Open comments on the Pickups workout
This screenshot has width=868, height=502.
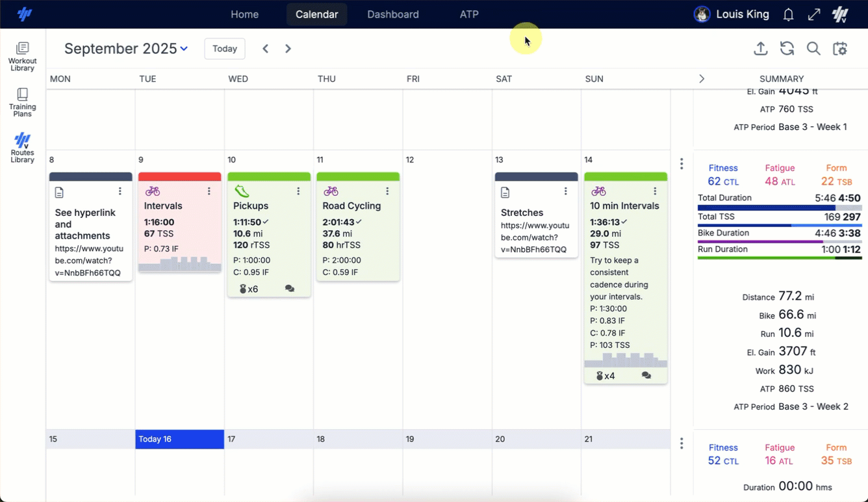tap(290, 289)
